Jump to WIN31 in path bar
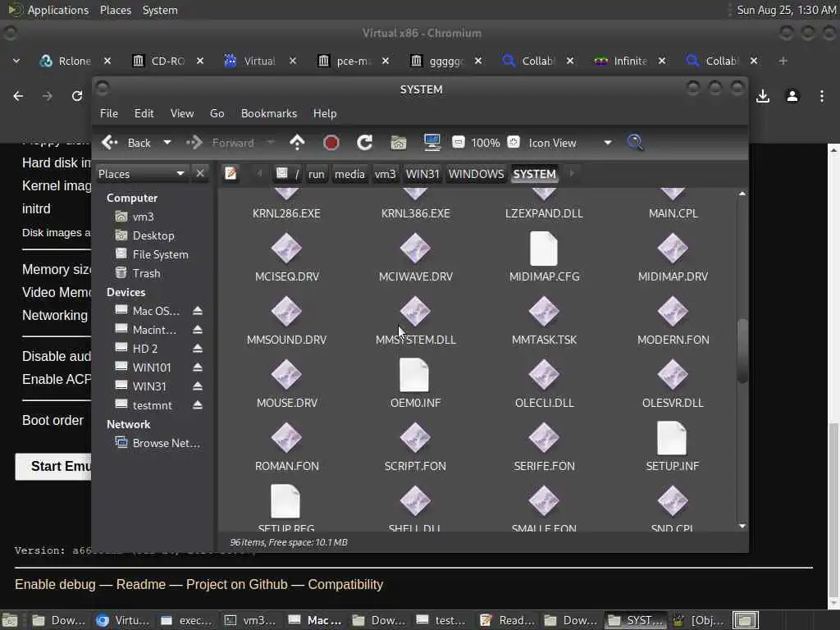The image size is (840, 630). (x=422, y=174)
